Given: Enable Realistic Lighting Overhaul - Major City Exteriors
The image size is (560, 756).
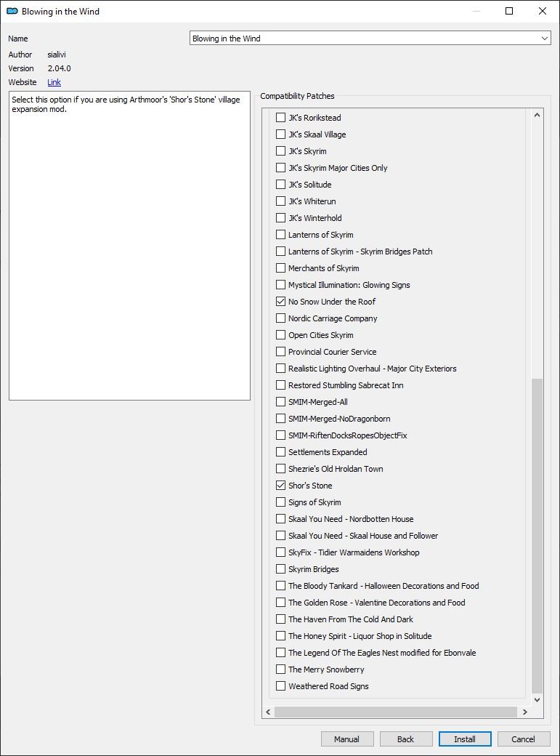Looking at the screenshot, I should (x=280, y=369).
